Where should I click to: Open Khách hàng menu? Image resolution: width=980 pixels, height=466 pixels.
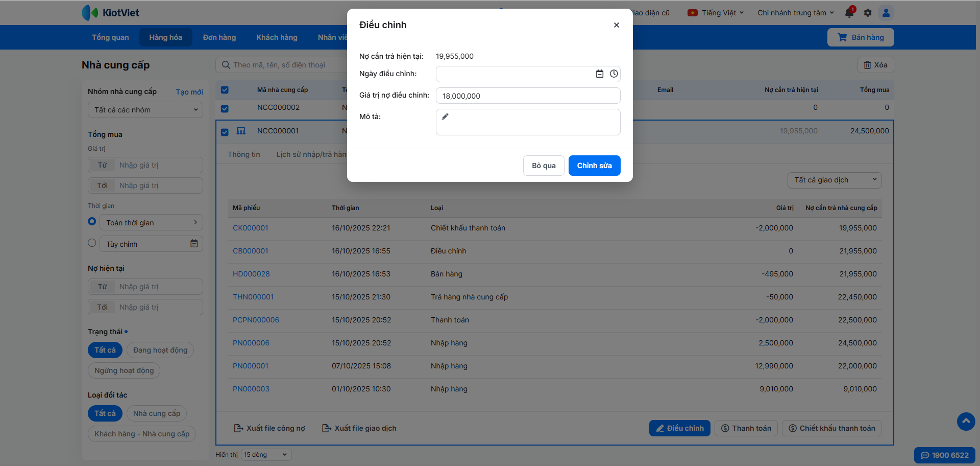coord(277,37)
